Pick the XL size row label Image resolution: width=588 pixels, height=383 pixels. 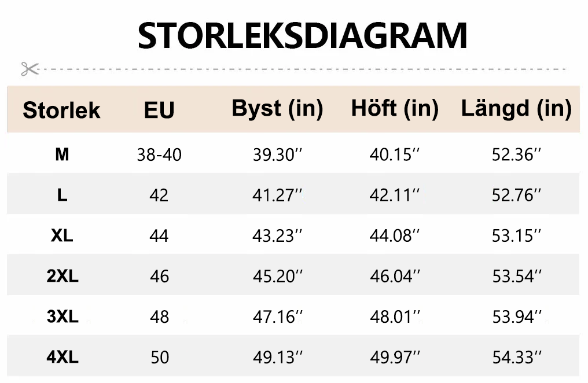[62, 235]
